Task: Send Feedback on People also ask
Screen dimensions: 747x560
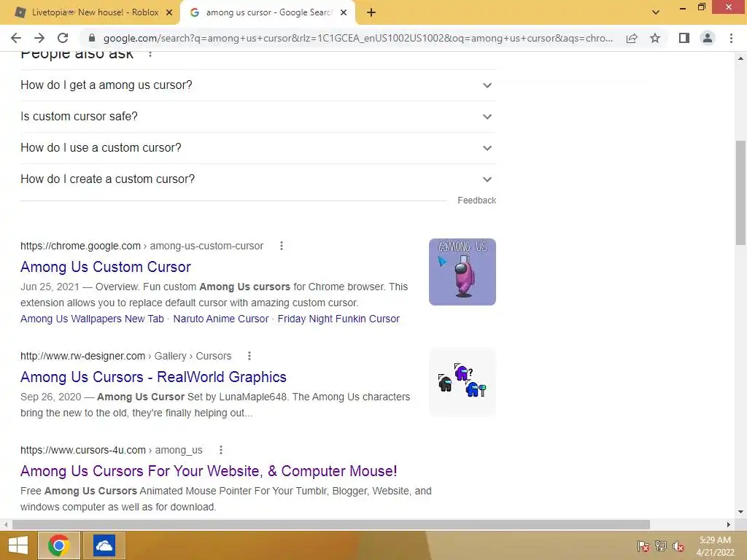Action: point(476,201)
